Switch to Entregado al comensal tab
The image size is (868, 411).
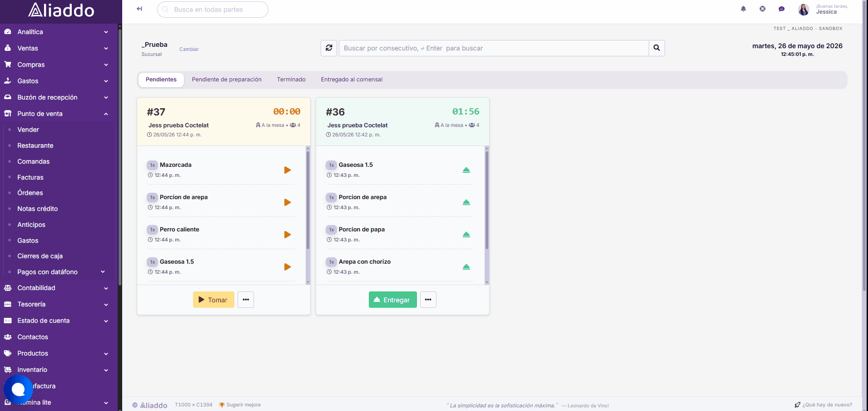click(x=352, y=80)
